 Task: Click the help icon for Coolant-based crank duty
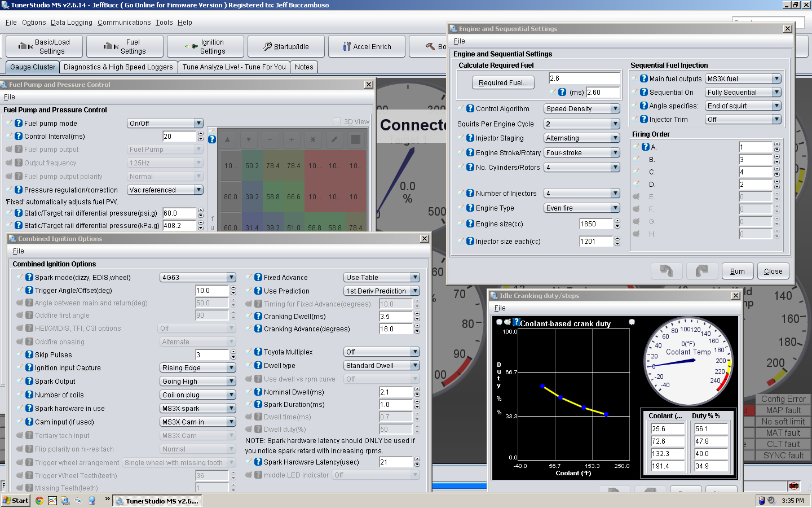pos(516,322)
